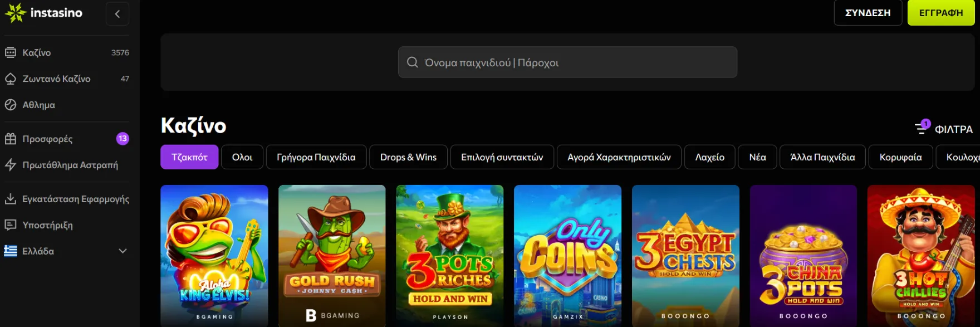Open the 3 Hot Chillies game

(x=921, y=256)
